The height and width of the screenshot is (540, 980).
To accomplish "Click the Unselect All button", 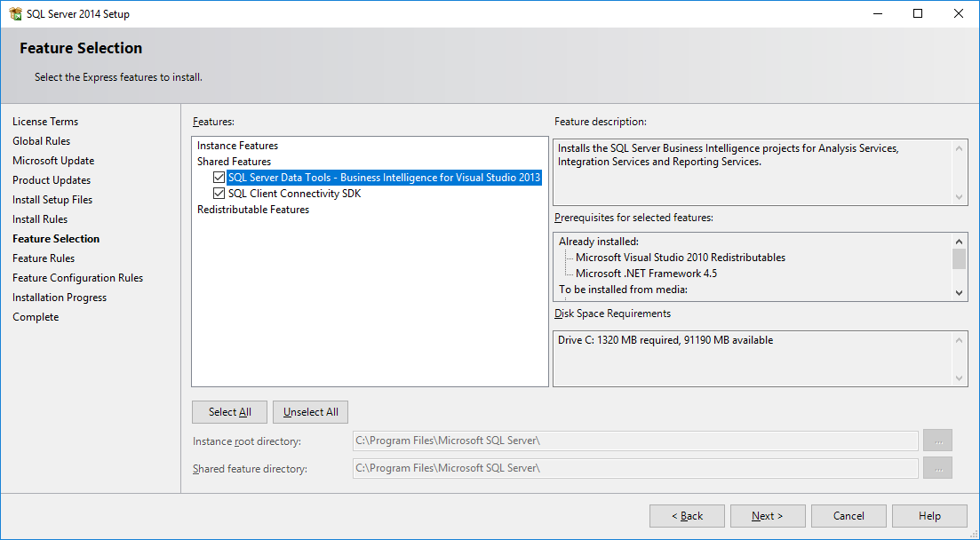I will pos(311,412).
